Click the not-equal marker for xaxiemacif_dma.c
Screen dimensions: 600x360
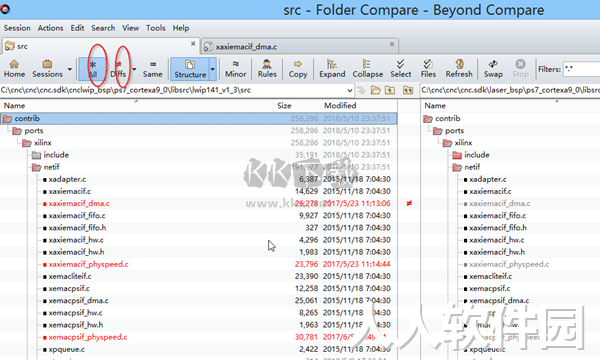(x=409, y=203)
